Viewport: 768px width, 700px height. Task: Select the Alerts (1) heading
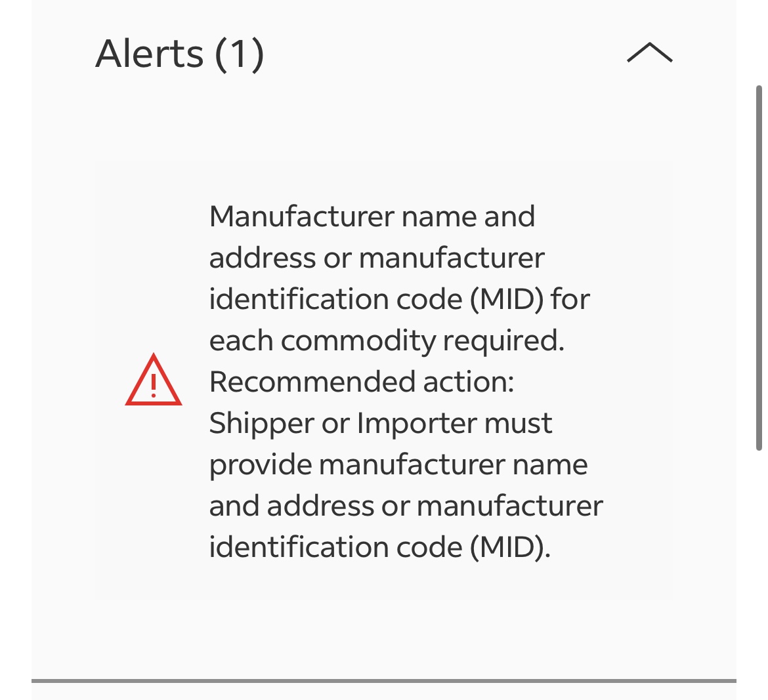tap(180, 54)
